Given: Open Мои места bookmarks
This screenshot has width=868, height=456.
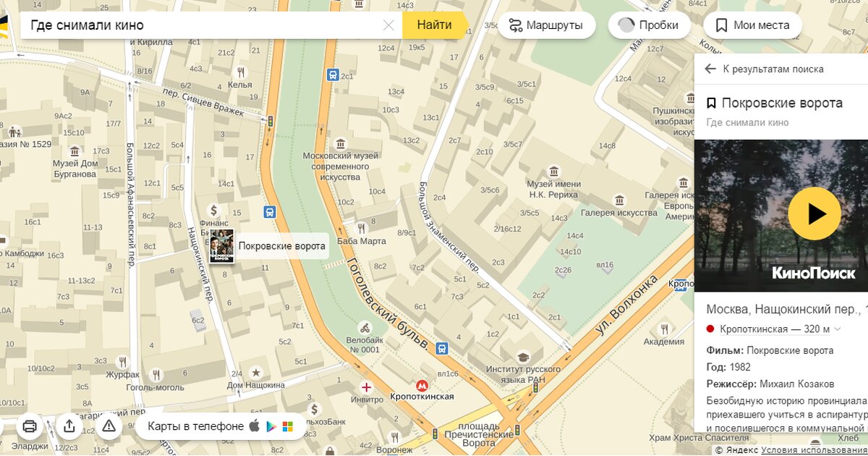Looking at the screenshot, I should tap(752, 25).
